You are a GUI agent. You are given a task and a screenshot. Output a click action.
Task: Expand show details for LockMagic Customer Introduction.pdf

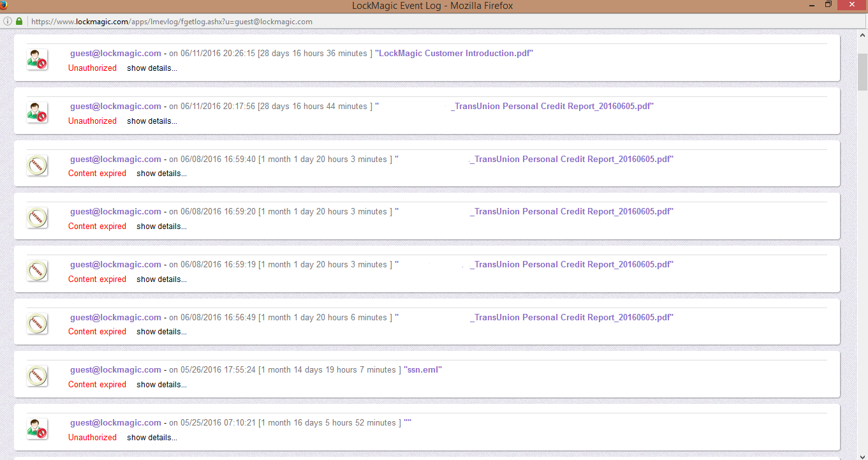click(152, 68)
